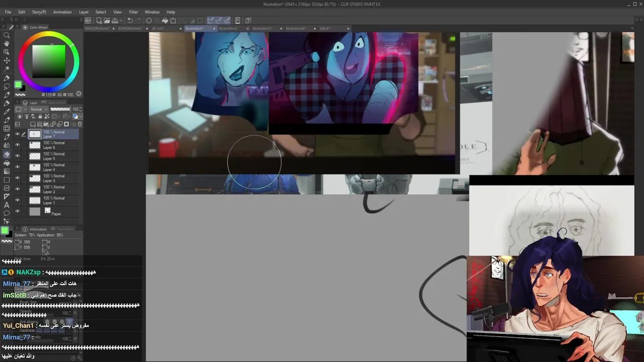
Task: Select the Figure rectangle tool
Action: tap(7, 180)
